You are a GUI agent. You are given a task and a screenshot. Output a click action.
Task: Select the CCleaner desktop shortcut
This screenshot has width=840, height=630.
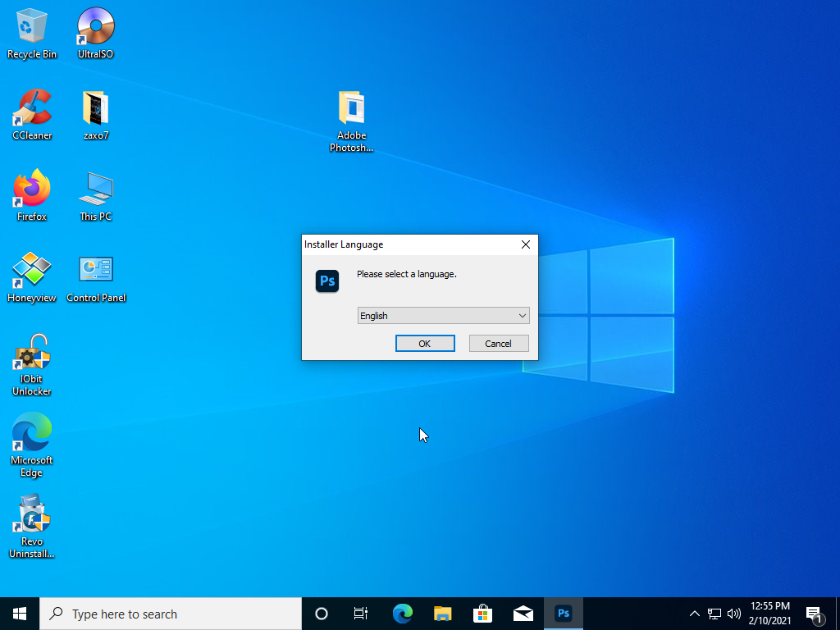pyautogui.click(x=32, y=115)
